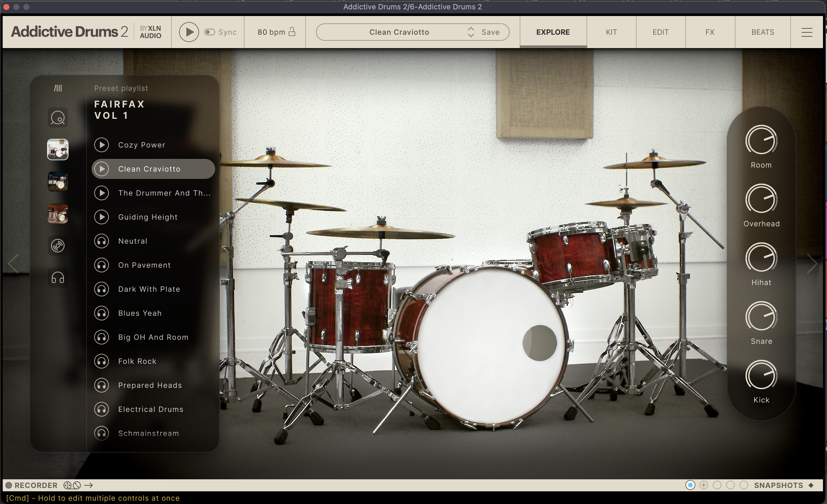Click the headphone icon next to Neutral preset
This screenshot has width=827, height=504.
102,241
